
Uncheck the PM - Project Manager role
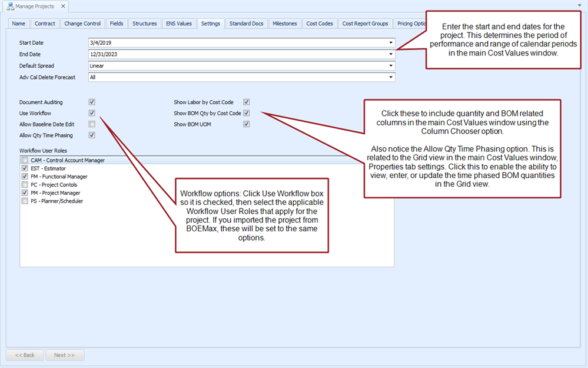25,193
